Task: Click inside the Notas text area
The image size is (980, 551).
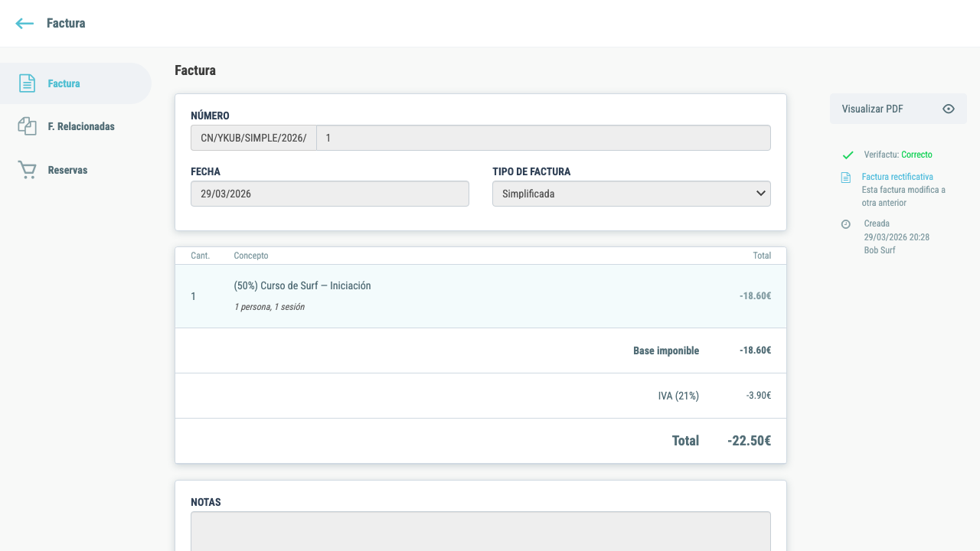Action: (481, 531)
